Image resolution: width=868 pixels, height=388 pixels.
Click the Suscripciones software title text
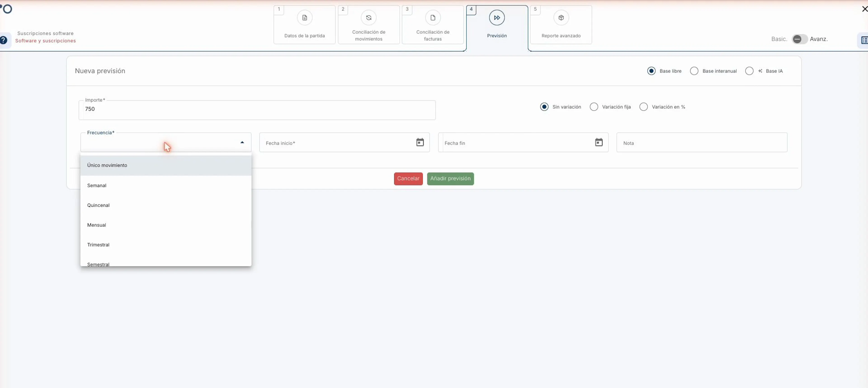pyautogui.click(x=45, y=33)
